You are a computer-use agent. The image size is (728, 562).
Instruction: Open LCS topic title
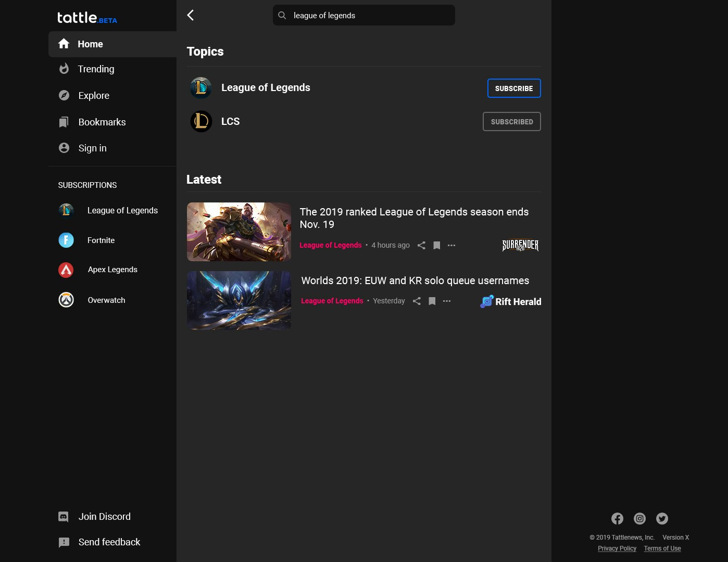point(231,121)
